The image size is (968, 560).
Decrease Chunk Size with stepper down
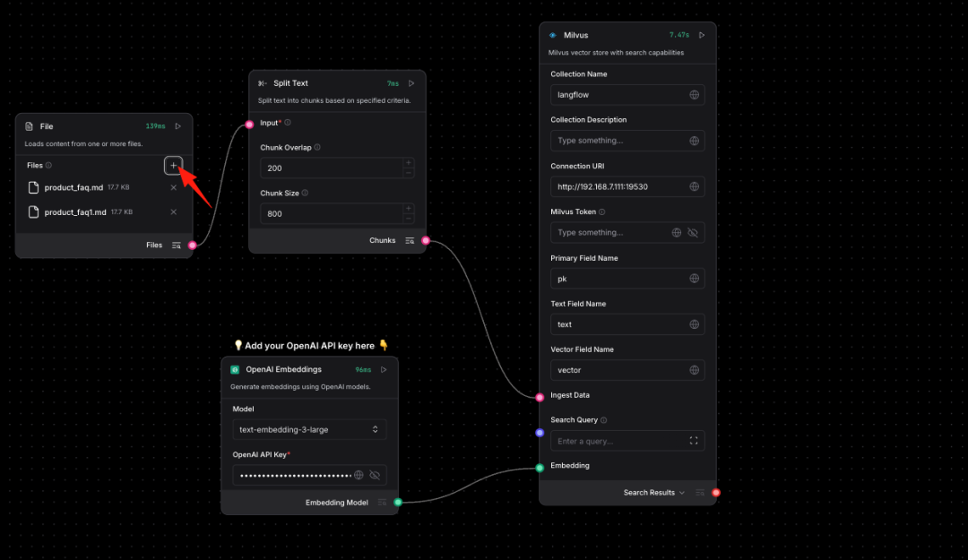click(408, 219)
